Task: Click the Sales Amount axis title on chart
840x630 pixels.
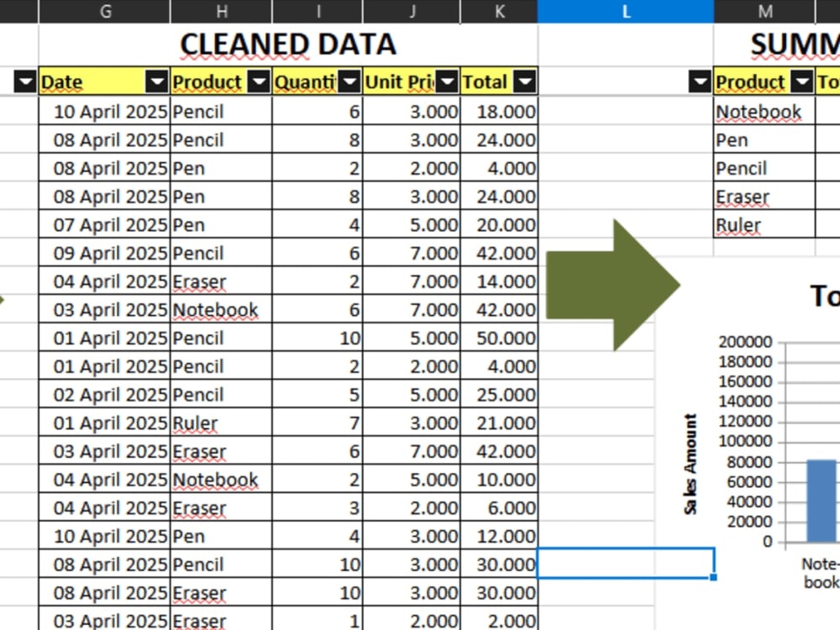Action: point(690,464)
